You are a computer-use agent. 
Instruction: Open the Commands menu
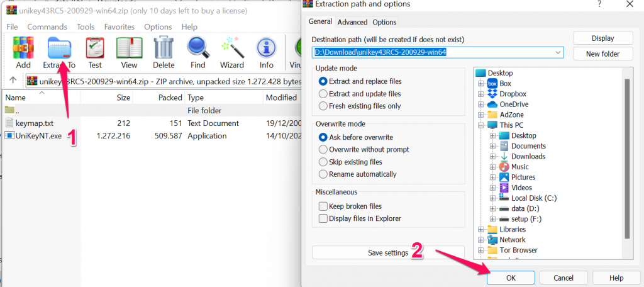pyautogui.click(x=47, y=27)
